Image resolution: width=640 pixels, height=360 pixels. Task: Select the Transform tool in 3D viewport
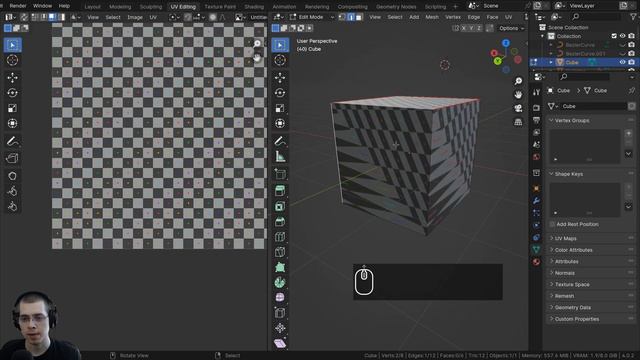(x=280, y=123)
